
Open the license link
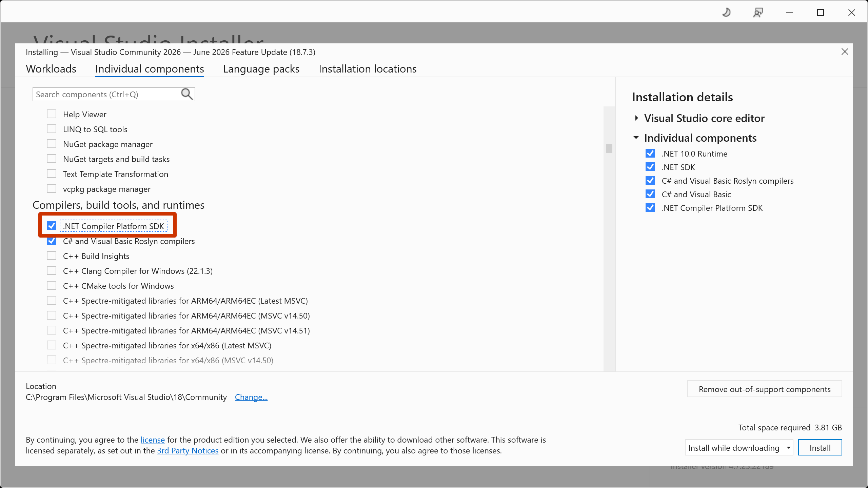tap(153, 440)
